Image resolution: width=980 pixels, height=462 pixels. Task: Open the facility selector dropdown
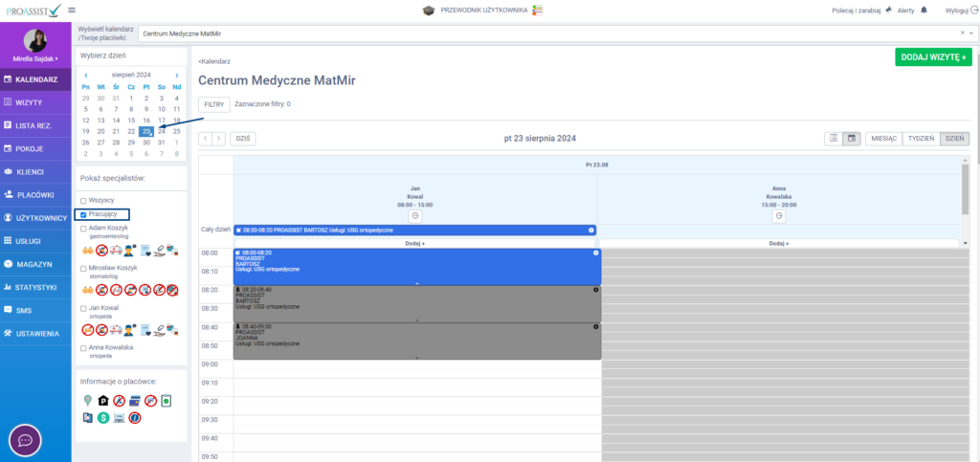(555, 33)
